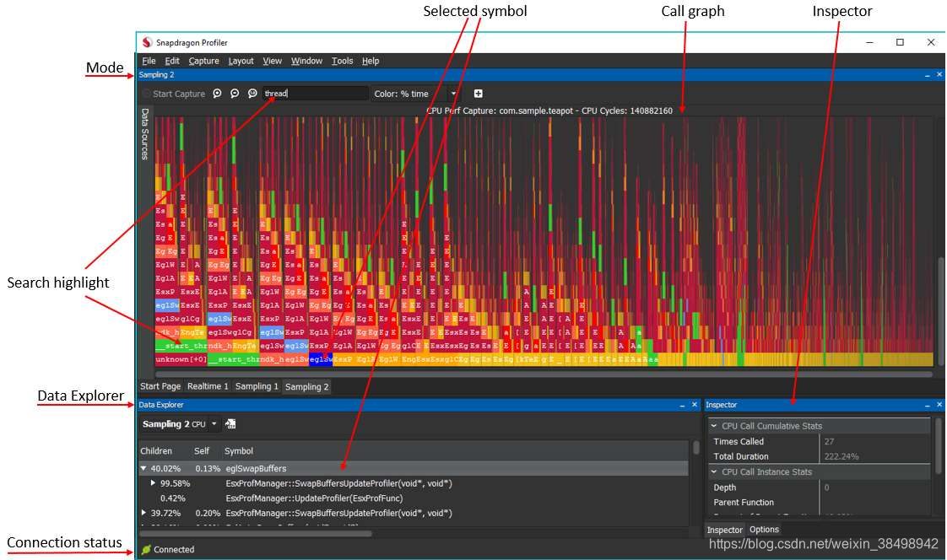The image size is (947, 560).
Task: Click the call graph horizontal scrollbar
Action: coord(544,374)
